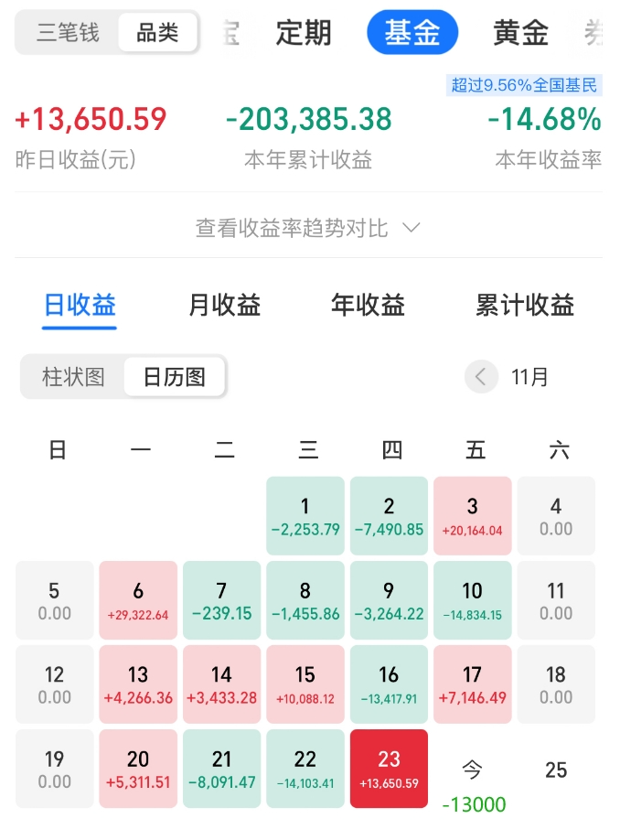Select calendar day 7 with -239.15
The height and width of the screenshot is (840, 620).
[x=221, y=600]
